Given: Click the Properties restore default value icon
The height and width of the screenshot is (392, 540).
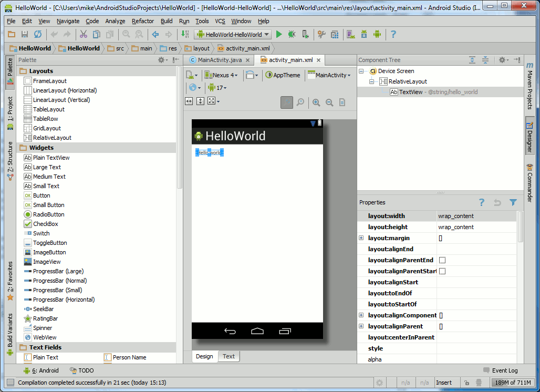Looking at the screenshot, I should 497,202.
